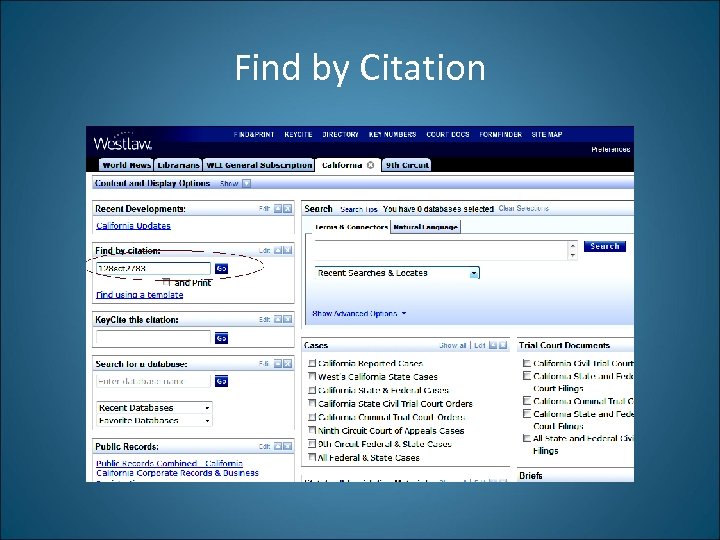Screen dimensions: 720x540
Task: Open FIND&PRINT in top menu
Action: pos(254,135)
